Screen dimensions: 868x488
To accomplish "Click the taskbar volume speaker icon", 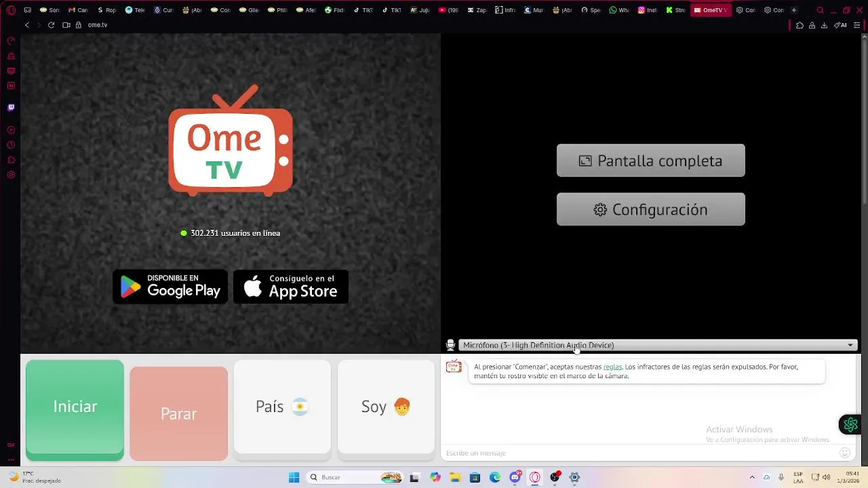I will coord(826,478).
